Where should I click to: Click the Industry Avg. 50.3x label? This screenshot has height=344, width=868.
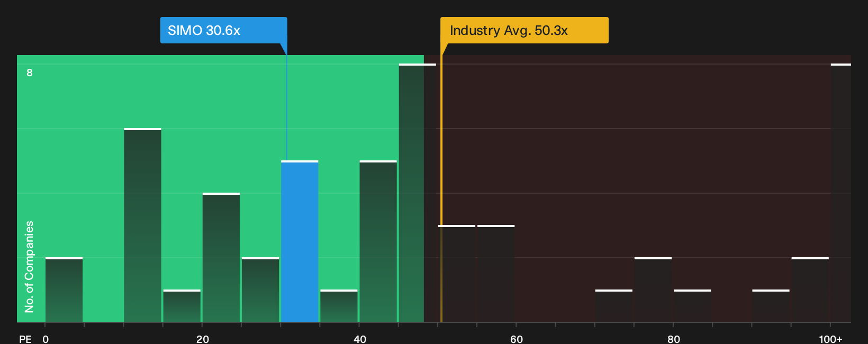click(525, 30)
